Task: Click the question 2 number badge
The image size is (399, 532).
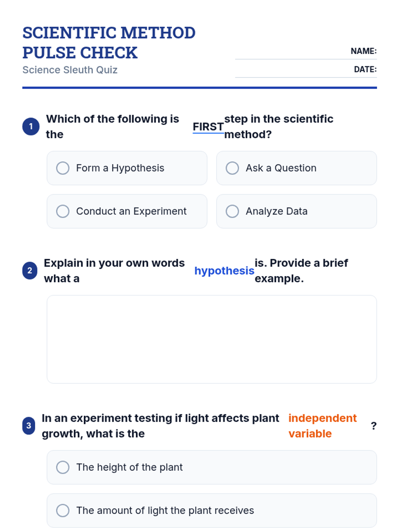Action: point(30,271)
